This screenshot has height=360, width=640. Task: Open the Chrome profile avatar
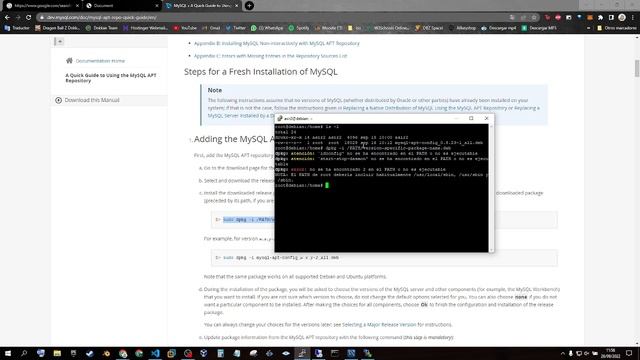(622, 18)
